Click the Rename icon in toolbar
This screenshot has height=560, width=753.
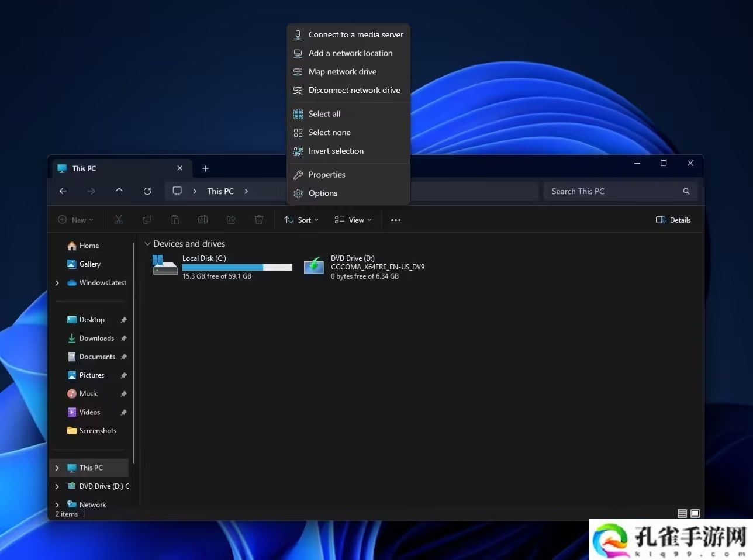pyautogui.click(x=203, y=220)
